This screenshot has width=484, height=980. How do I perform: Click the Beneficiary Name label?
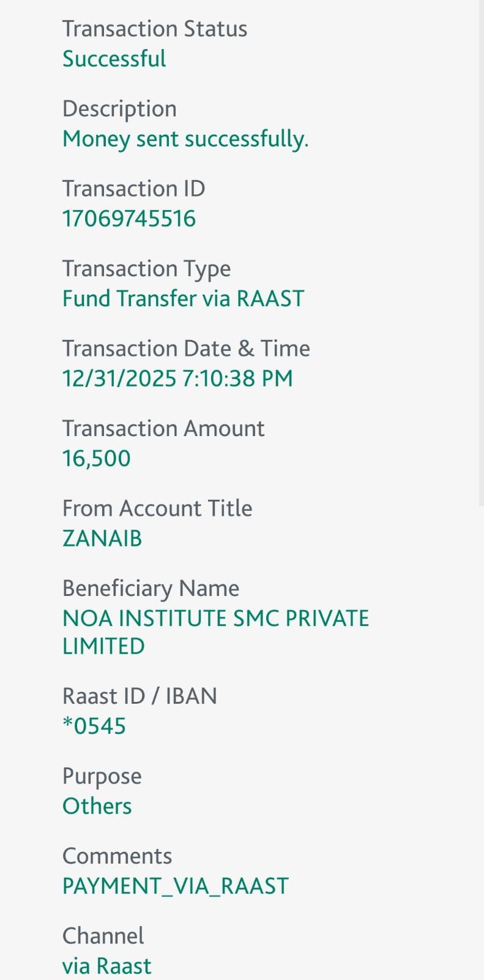pyautogui.click(x=151, y=589)
